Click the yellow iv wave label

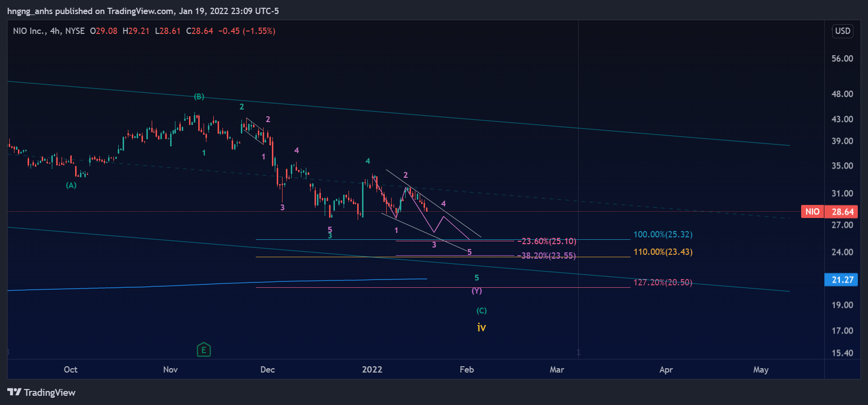point(481,327)
